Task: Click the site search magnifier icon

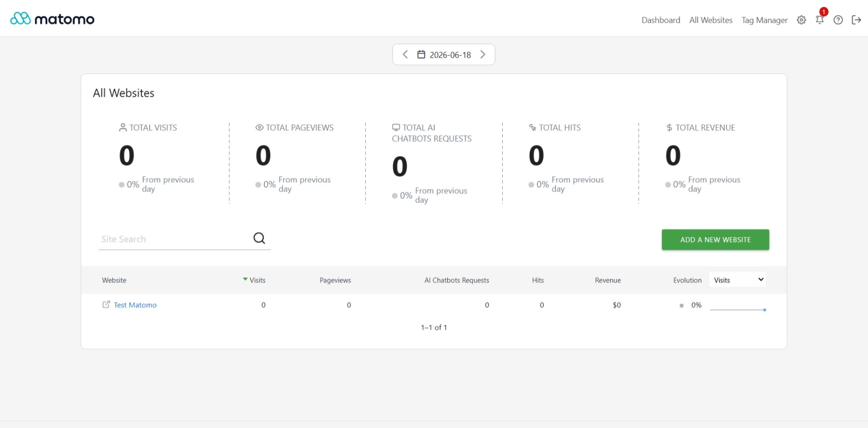Action: click(x=259, y=238)
